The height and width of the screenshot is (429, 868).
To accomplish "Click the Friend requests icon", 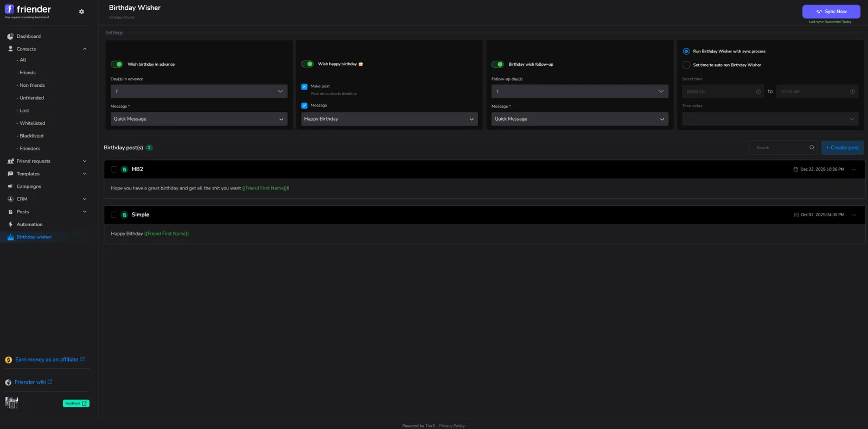I will point(10,161).
